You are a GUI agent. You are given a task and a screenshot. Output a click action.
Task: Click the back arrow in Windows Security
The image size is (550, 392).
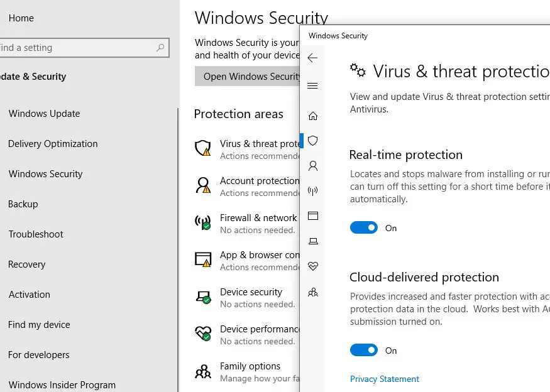[x=312, y=58]
